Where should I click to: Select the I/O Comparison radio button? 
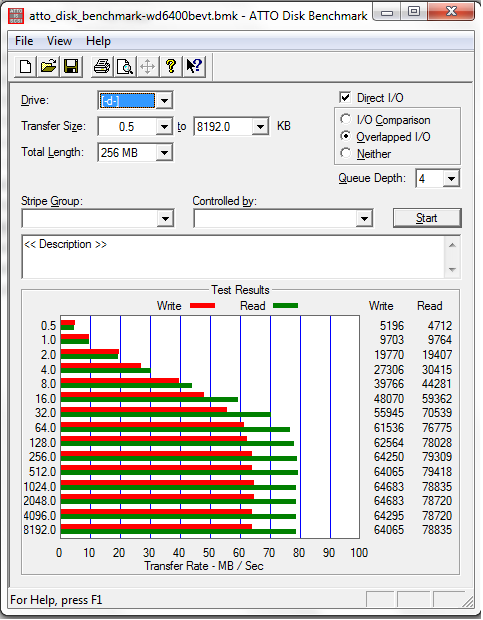tap(345, 119)
